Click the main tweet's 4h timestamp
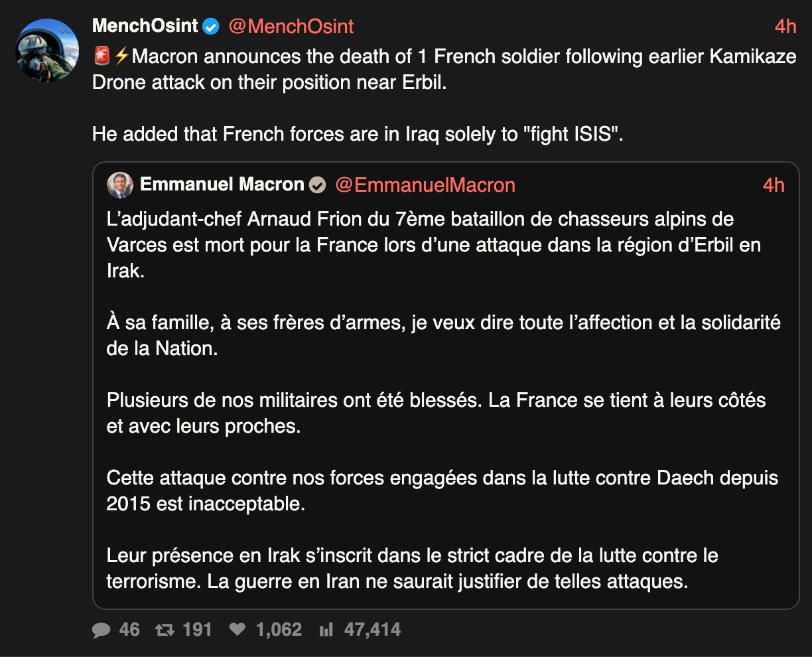 [x=785, y=27]
